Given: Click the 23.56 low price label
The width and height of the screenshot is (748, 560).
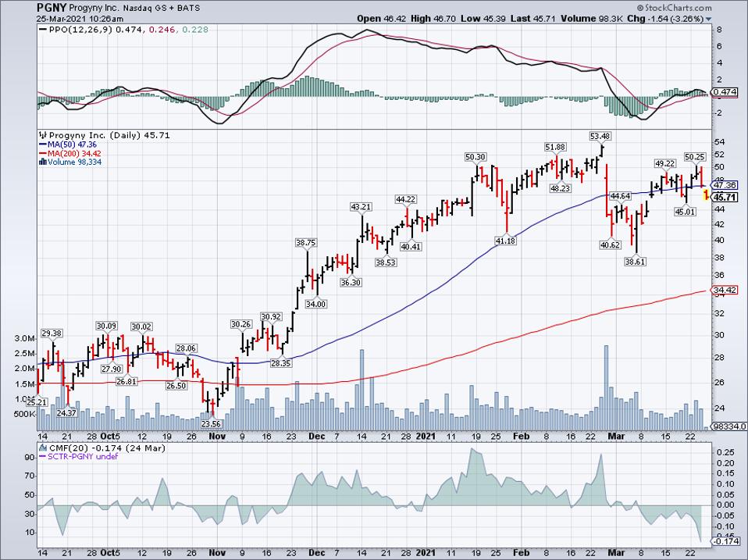Looking at the screenshot, I should (x=212, y=423).
